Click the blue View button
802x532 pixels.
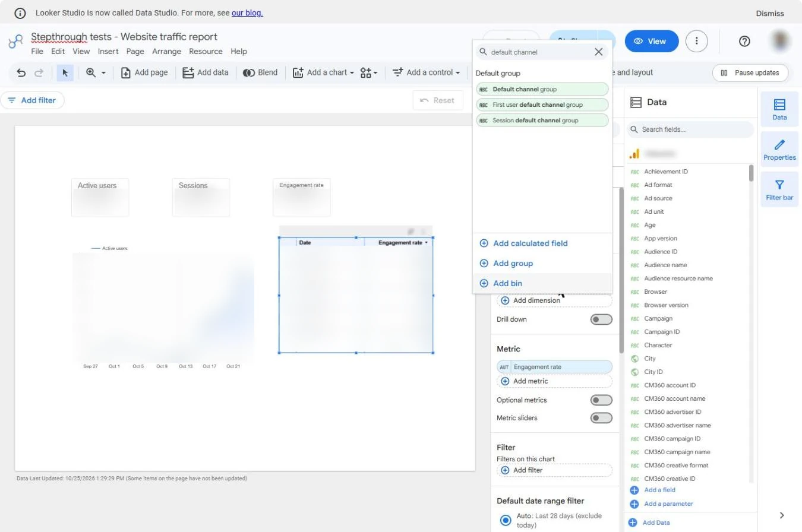(652, 41)
